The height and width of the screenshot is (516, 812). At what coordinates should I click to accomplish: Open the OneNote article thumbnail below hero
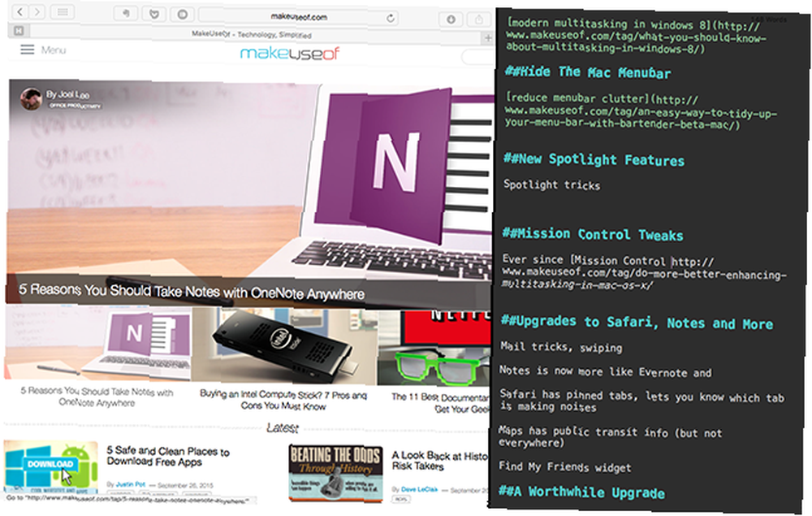98,345
